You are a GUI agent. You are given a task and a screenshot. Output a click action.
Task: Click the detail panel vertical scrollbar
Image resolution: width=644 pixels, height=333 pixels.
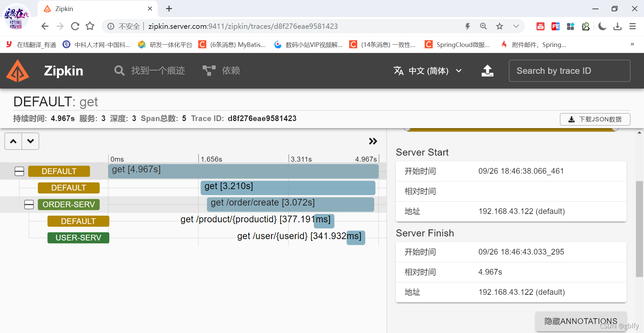point(640,229)
